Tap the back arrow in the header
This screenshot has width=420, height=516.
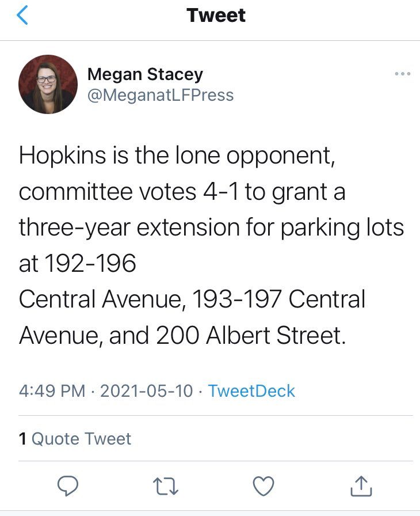point(23,16)
